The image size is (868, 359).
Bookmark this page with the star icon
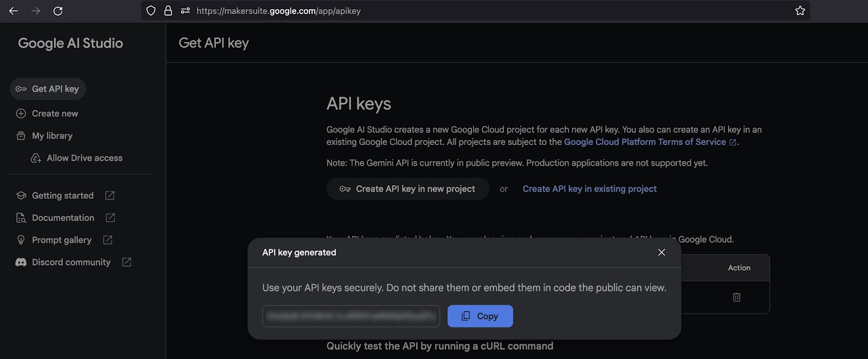pos(800,11)
